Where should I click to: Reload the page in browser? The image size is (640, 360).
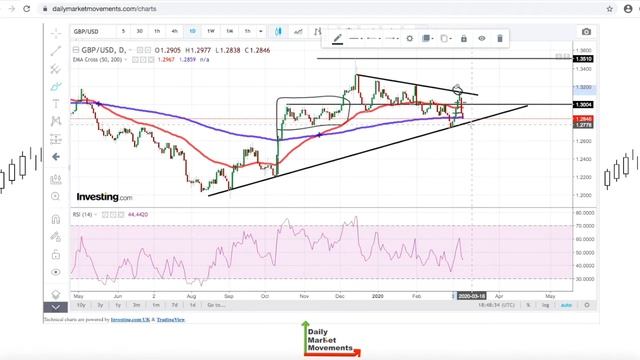[27, 9]
